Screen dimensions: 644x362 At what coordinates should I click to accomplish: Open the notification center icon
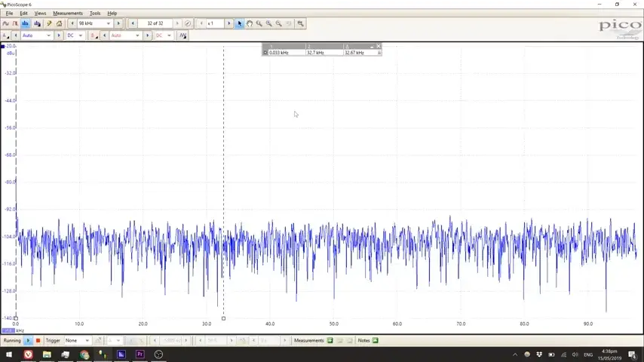point(633,354)
